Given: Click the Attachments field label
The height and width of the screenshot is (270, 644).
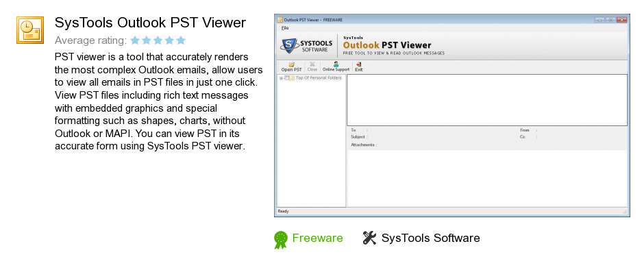Looking at the screenshot, I should pyautogui.click(x=364, y=145).
